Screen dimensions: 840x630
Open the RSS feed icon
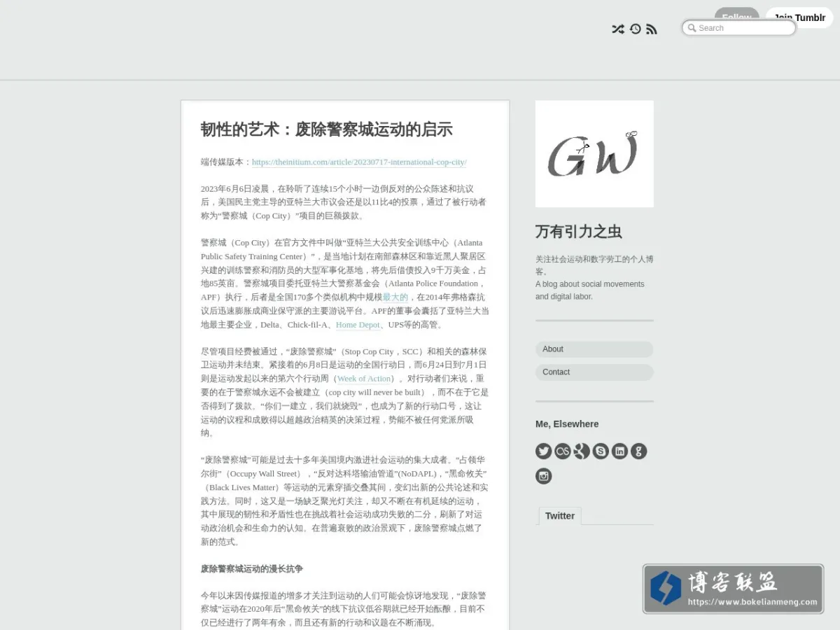[652, 29]
